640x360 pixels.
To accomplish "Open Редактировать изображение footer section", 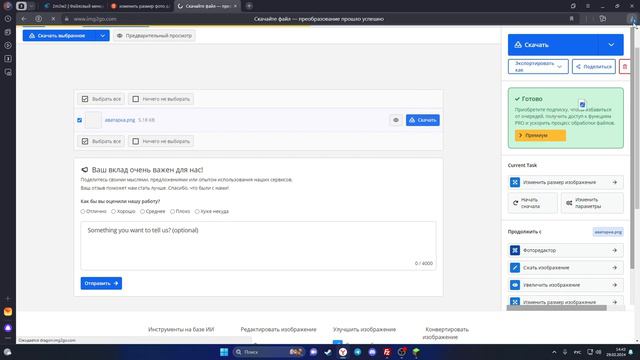I will (278, 329).
